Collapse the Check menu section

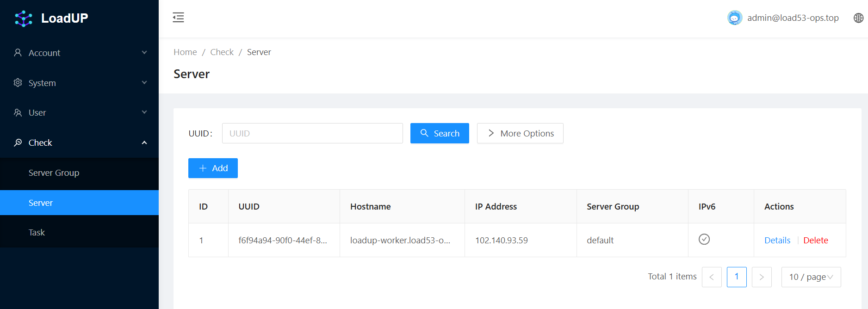pyautogui.click(x=79, y=142)
